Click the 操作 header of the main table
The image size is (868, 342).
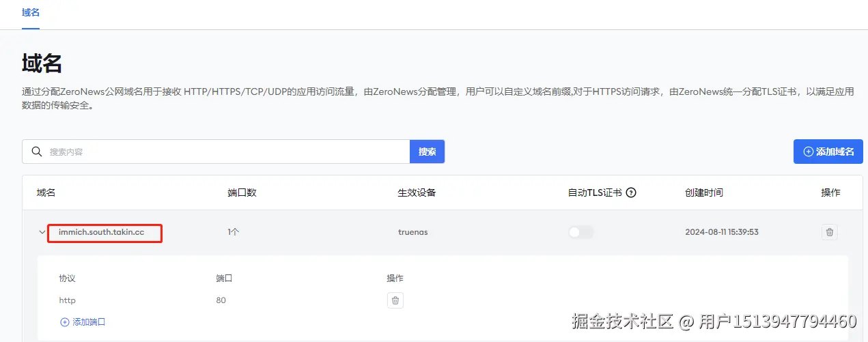[830, 193]
